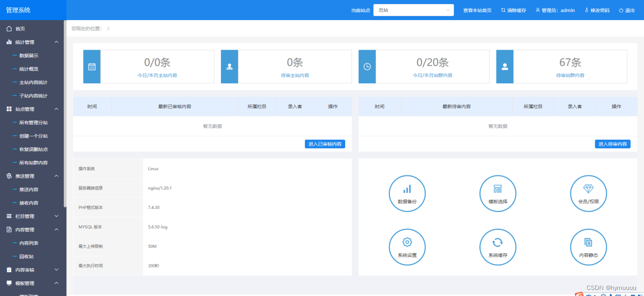
Task: Collapse the 统计管理 menu chevron
Action: click(x=56, y=42)
